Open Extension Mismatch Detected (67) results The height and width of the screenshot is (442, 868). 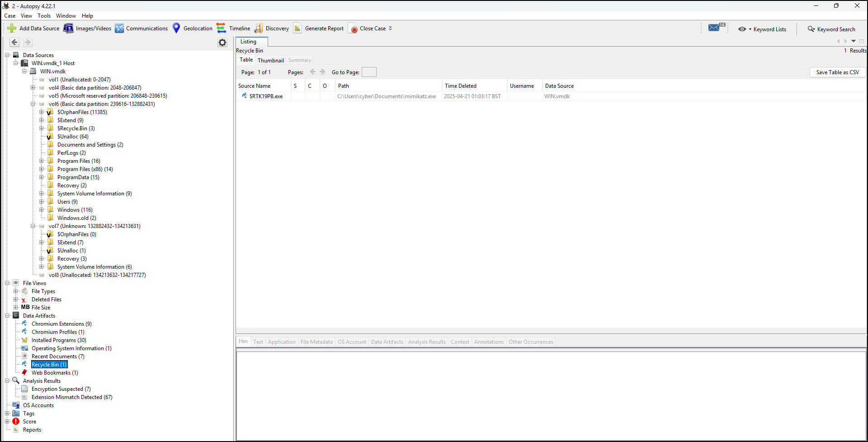click(x=72, y=397)
